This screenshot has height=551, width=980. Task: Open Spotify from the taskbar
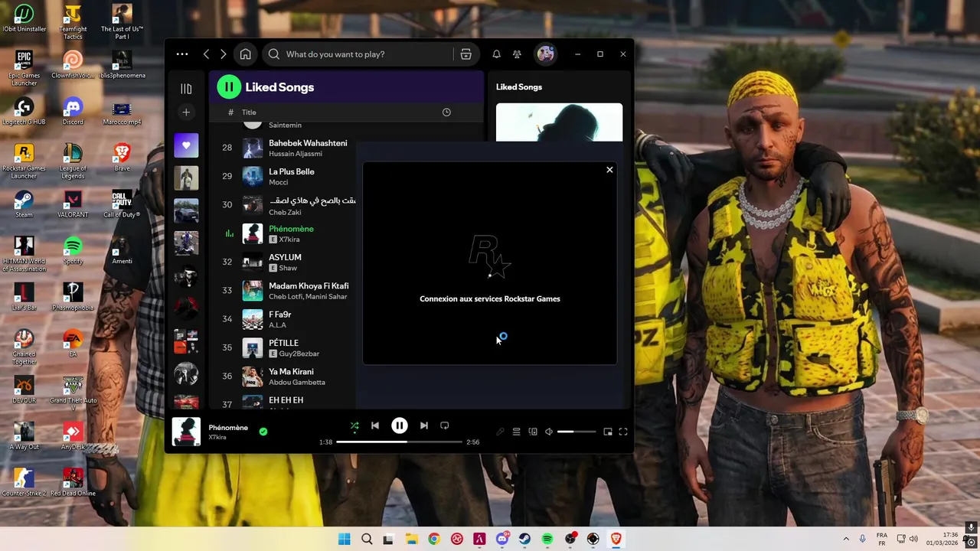(547, 539)
